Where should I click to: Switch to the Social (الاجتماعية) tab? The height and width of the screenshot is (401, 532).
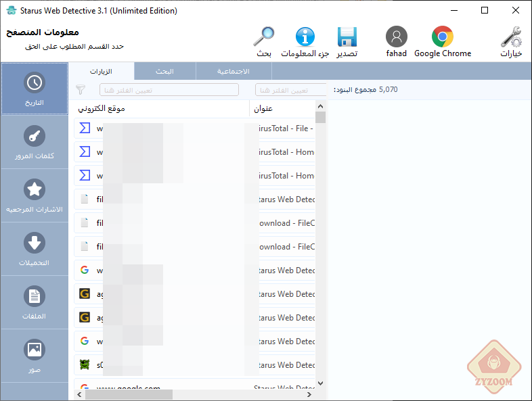234,72
